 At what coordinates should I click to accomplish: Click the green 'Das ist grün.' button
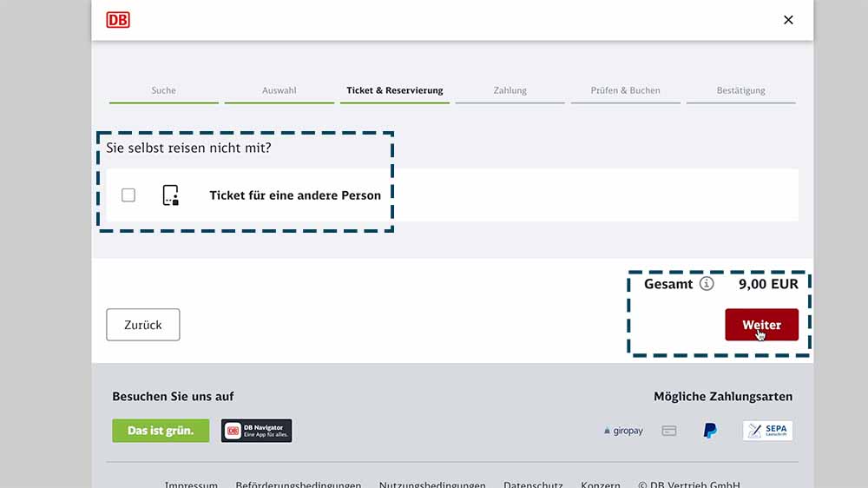[161, 431]
